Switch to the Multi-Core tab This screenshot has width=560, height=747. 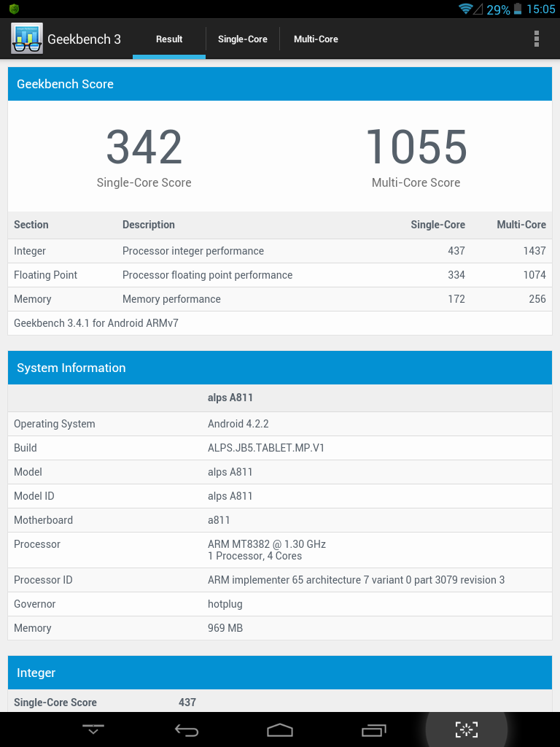(316, 39)
